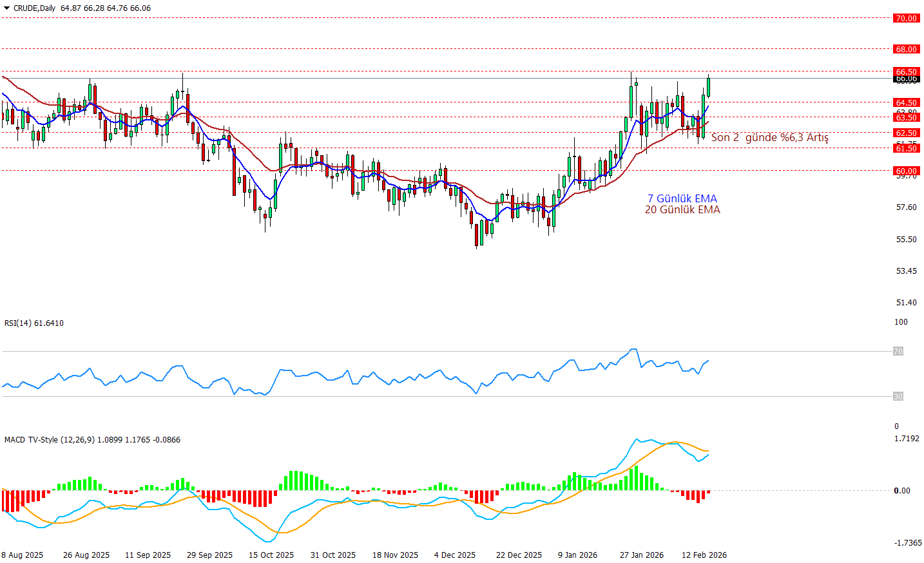This screenshot has height=563, width=924.
Task: Click the 15 Oct 2025 date on time axis
Action: click(271, 555)
